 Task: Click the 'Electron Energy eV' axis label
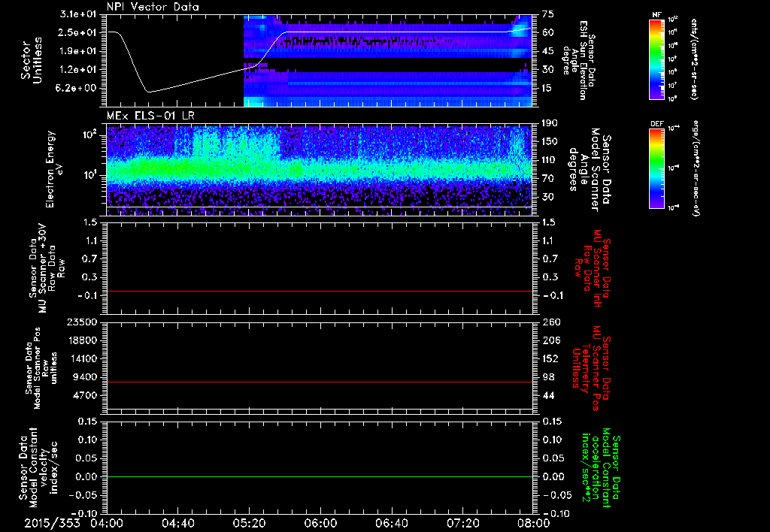(x=56, y=169)
